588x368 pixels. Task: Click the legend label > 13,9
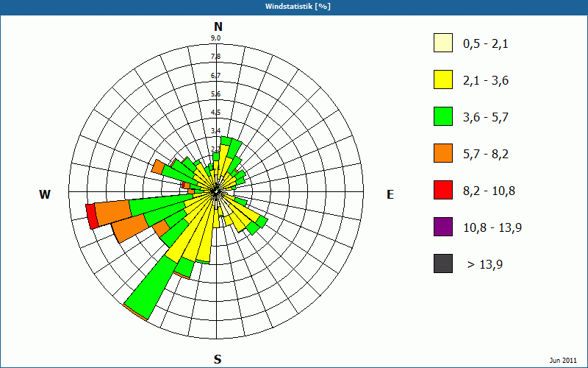[x=485, y=265]
